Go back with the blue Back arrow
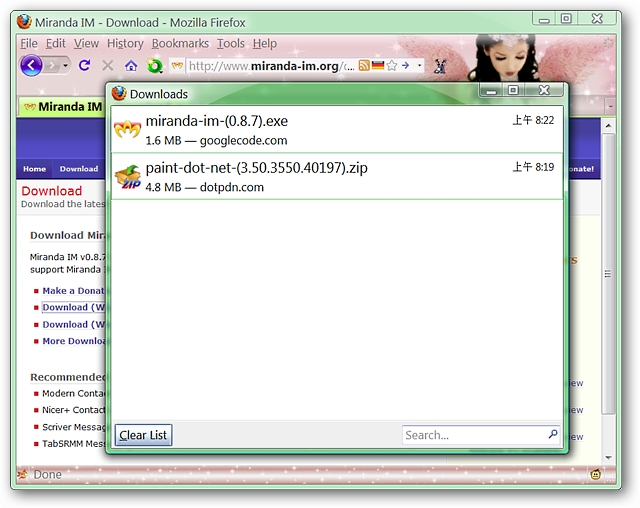 (31, 65)
